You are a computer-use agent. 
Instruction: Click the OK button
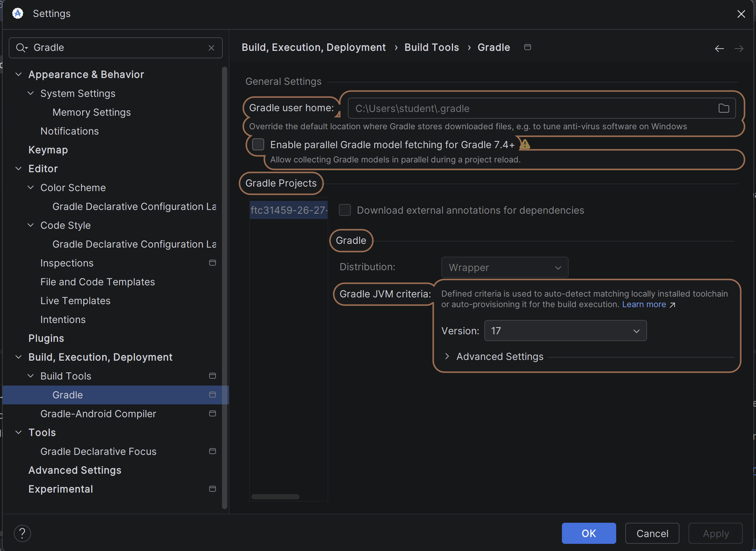[589, 533]
